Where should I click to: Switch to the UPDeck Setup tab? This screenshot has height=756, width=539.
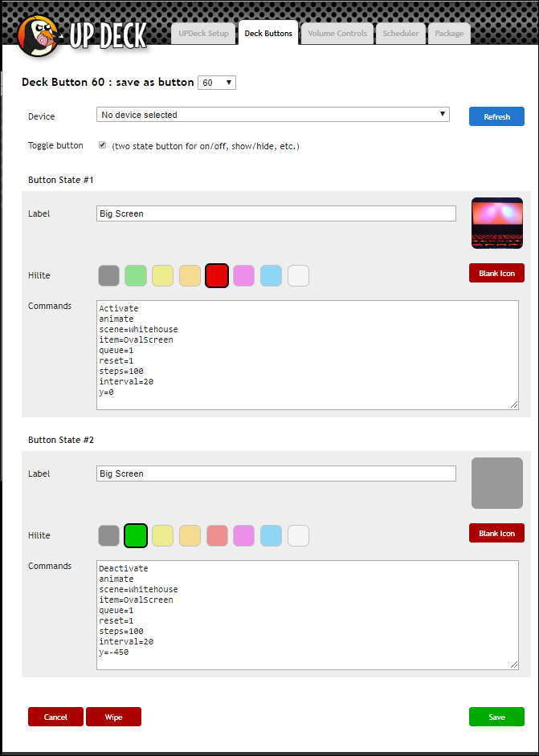pos(203,34)
